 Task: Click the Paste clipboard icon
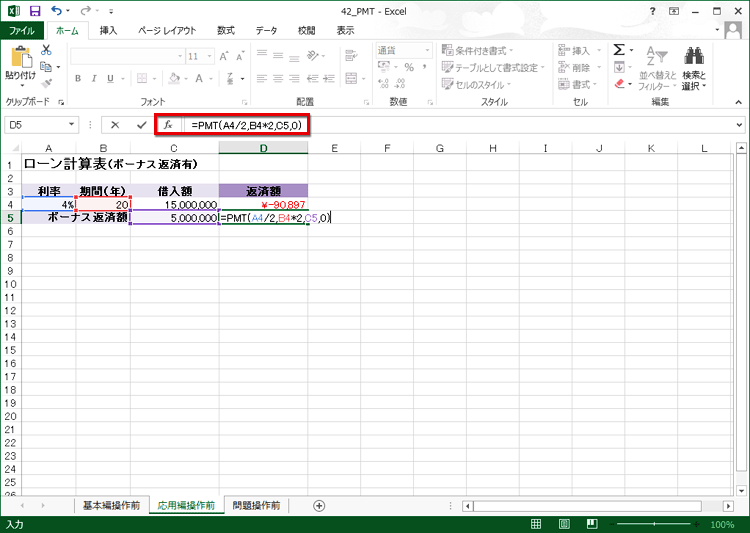[x=21, y=57]
